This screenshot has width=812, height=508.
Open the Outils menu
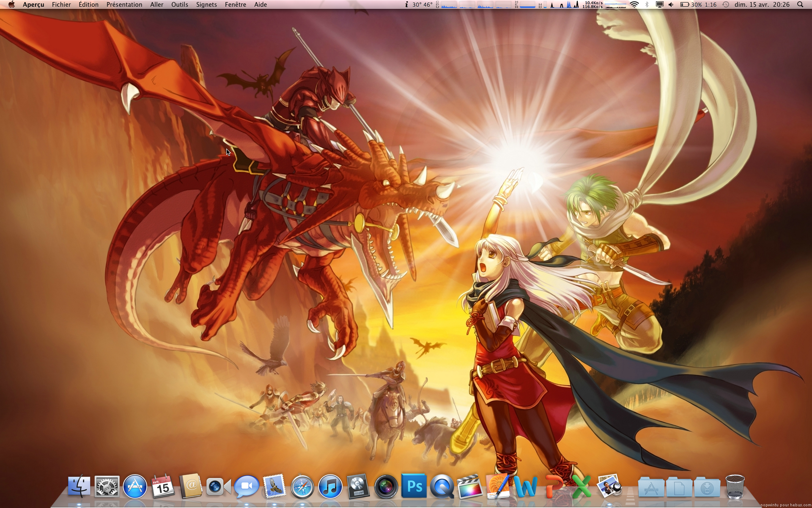click(x=179, y=5)
